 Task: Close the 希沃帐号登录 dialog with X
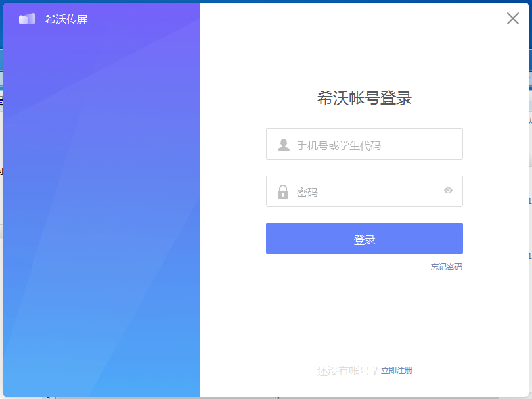tap(513, 18)
